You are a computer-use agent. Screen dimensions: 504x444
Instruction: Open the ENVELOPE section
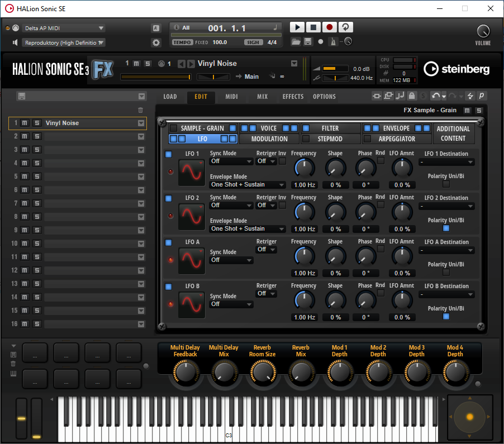396,128
